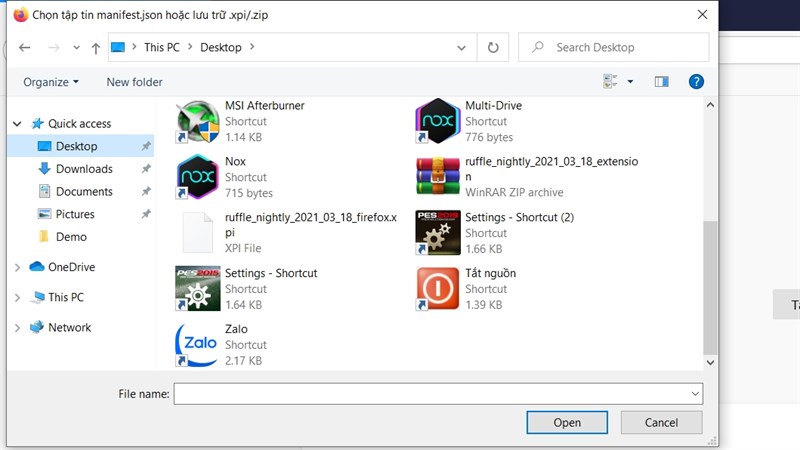Image resolution: width=800 pixels, height=450 pixels.
Task: Toggle the preview pane button
Action: pyautogui.click(x=661, y=82)
